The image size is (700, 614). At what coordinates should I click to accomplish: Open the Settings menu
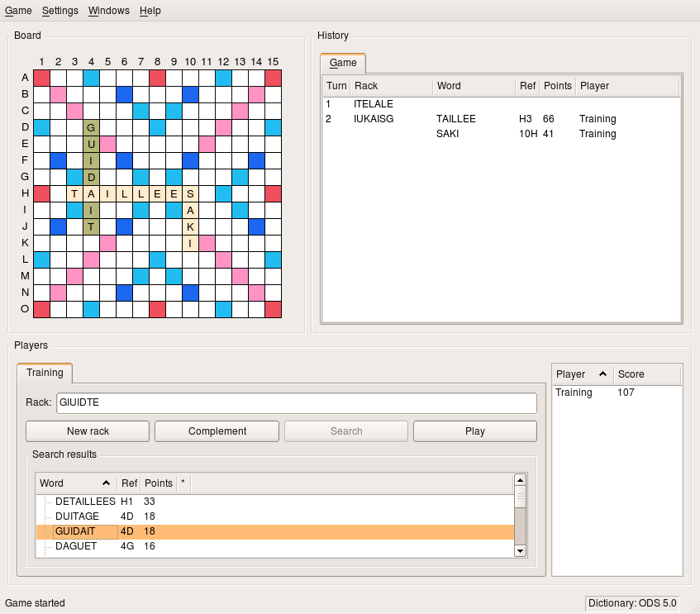(60, 11)
